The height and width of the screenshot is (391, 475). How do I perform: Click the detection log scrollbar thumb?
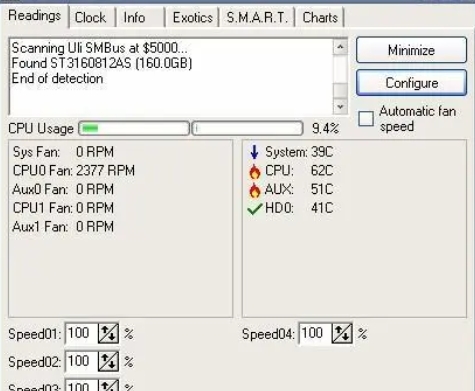click(x=340, y=90)
